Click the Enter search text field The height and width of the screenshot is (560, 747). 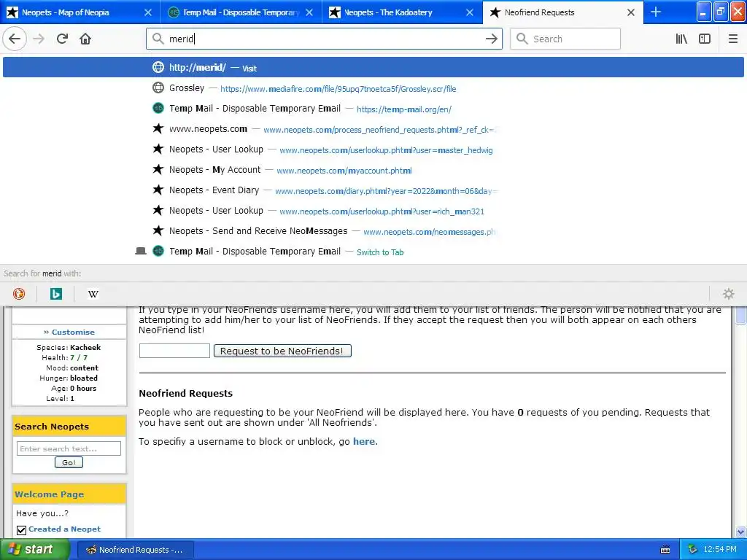point(69,448)
